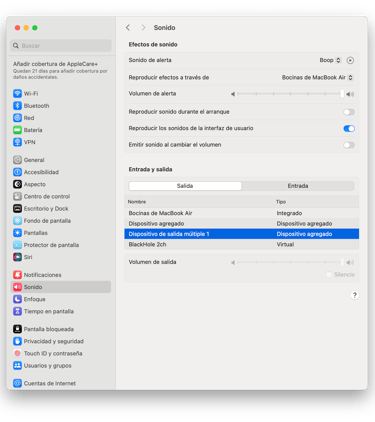Select the General gear icon
375x422 pixels.
(17, 160)
